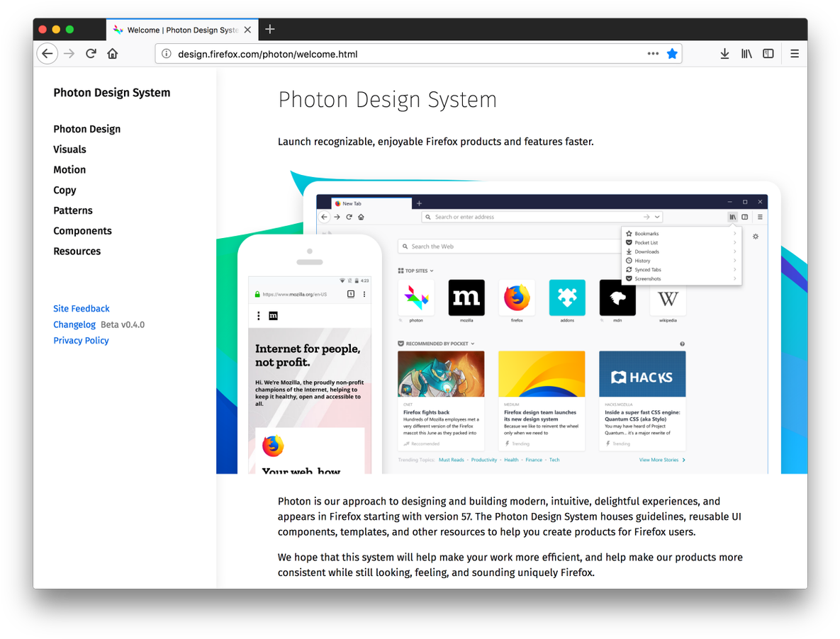Image resolution: width=840 pixels, height=639 pixels.
Task: View site information via the info icon
Action: coord(166,53)
